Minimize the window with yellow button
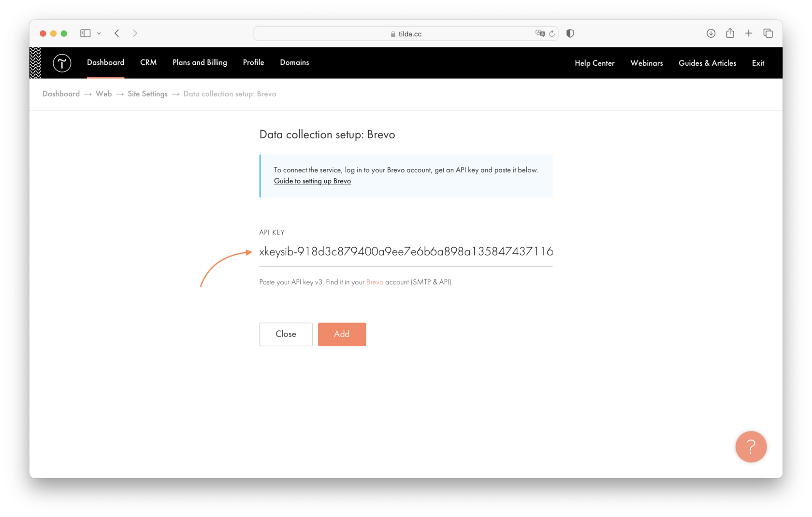 click(54, 33)
